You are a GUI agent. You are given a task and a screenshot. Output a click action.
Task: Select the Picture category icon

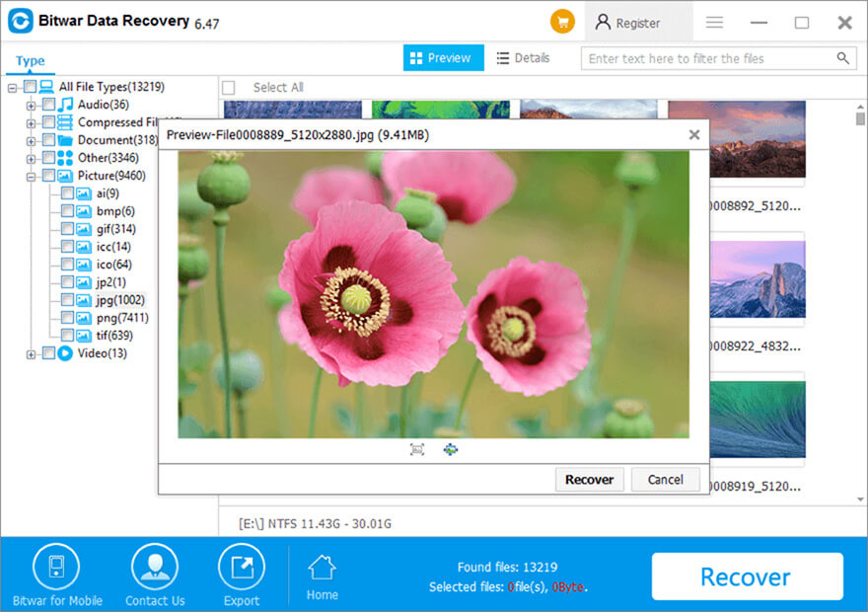pyautogui.click(x=65, y=176)
